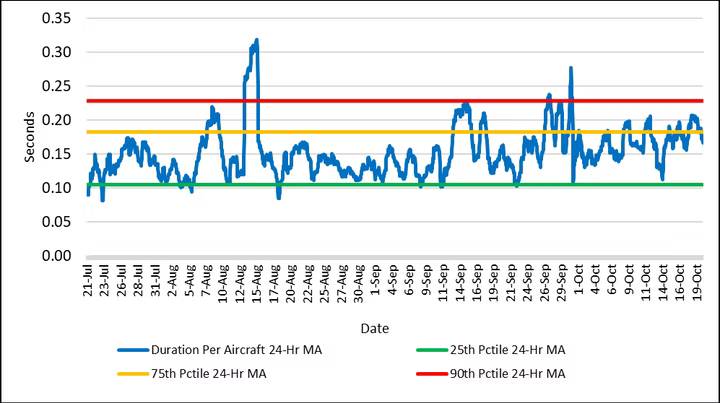Click the yellow 75th Pctile legend marker

[131, 373]
